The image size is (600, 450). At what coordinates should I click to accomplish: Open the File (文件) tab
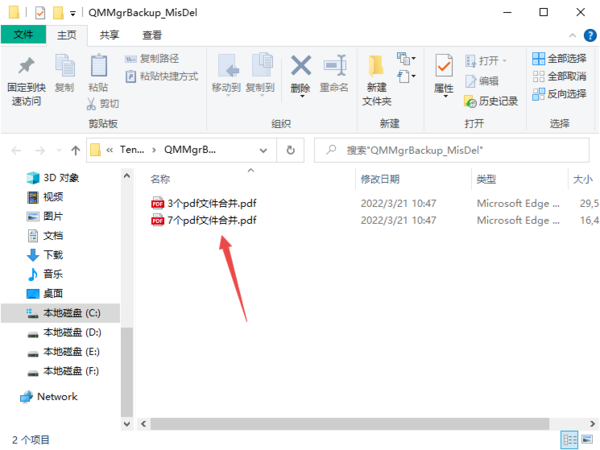(x=23, y=35)
